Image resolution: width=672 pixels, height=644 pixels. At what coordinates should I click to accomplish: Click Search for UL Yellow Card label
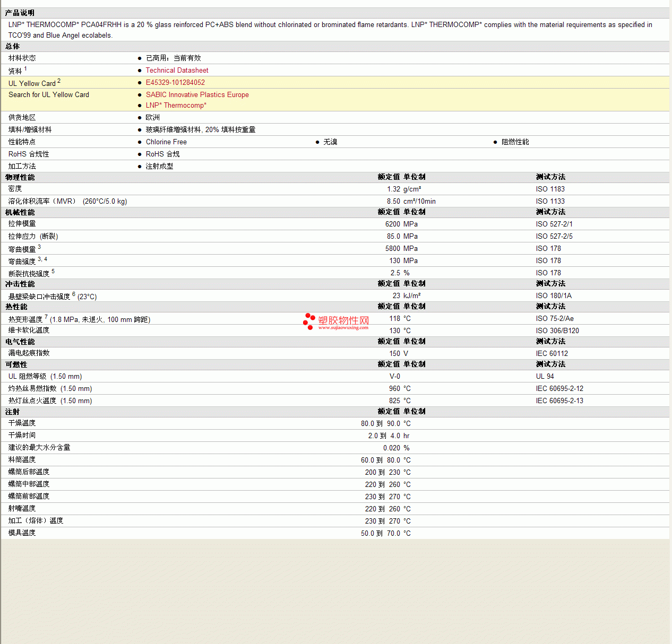pos(49,94)
